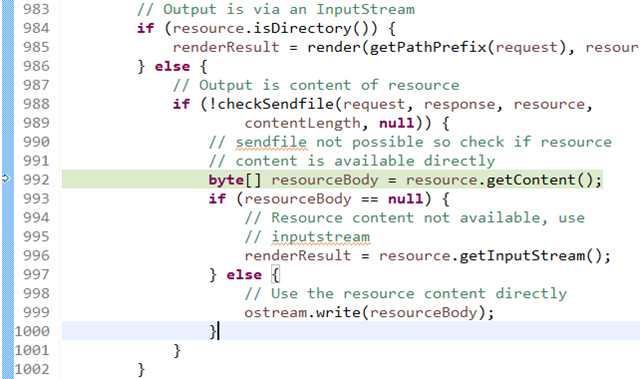Click the highlighted opening brace after 'else' on line 997

[276, 274]
